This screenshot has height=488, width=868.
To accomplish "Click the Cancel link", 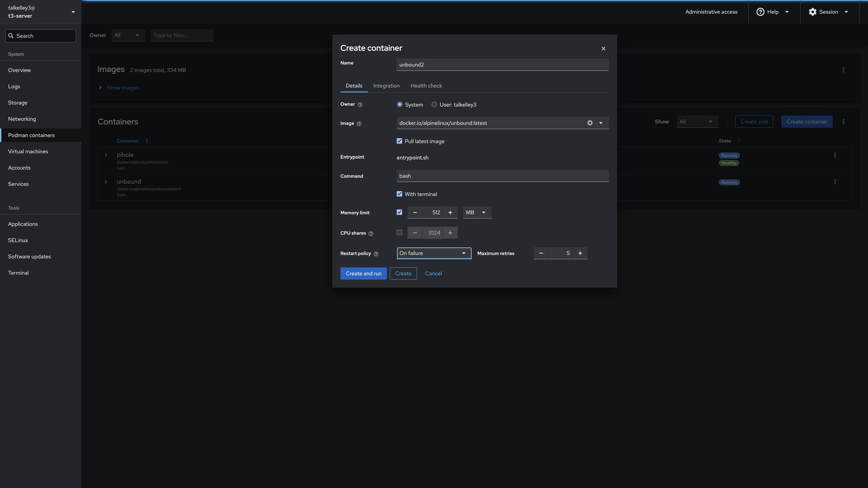I will (x=433, y=274).
